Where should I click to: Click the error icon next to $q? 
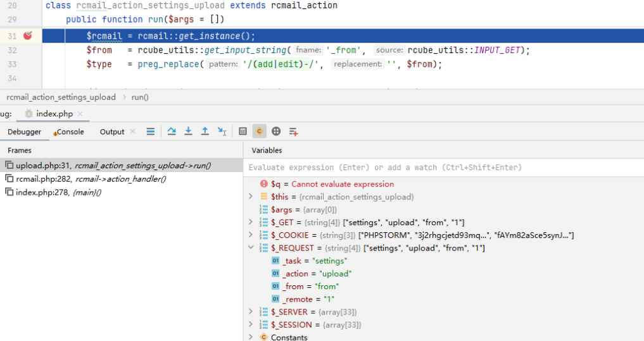coord(263,184)
